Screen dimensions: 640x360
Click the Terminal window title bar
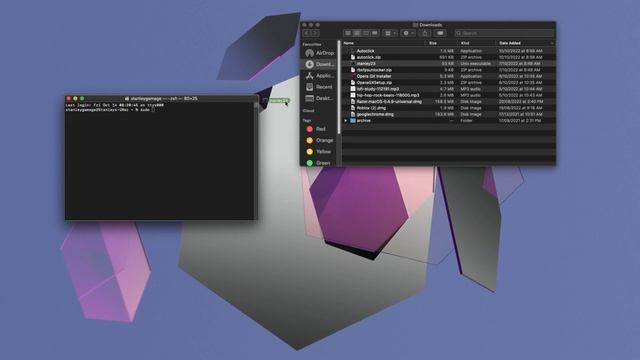click(x=161, y=98)
